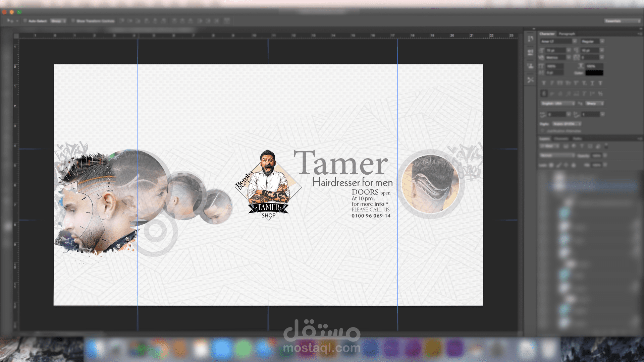Toggle the Show Transform Controls checkbox

(73, 21)
